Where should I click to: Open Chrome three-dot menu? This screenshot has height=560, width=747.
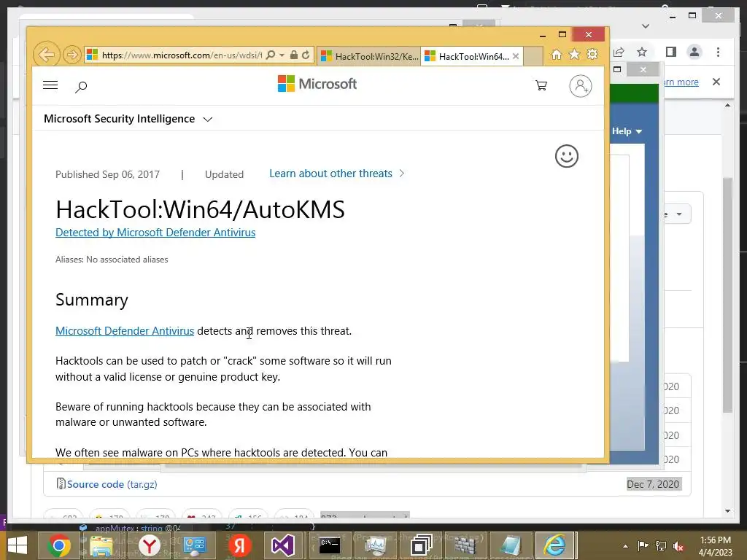point(718,52)
